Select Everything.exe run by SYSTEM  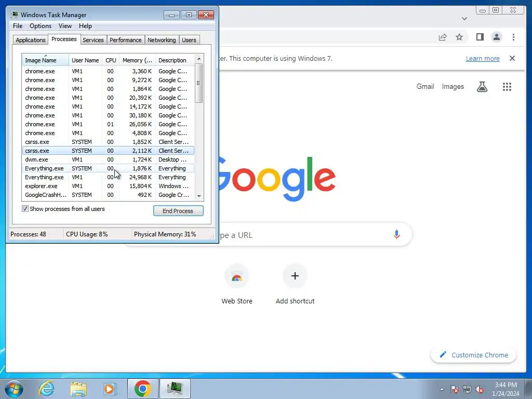pyautogui.click(x=108, y=168)
